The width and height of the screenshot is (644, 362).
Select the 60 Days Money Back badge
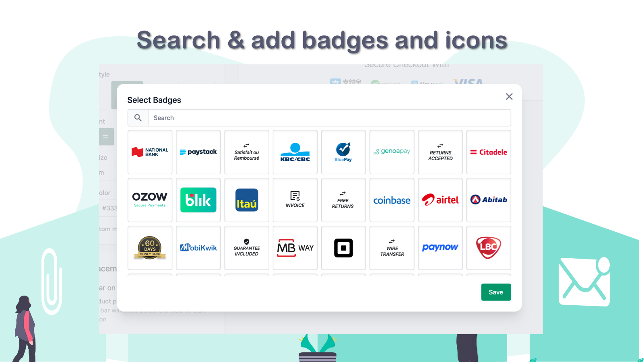[150, 248]
